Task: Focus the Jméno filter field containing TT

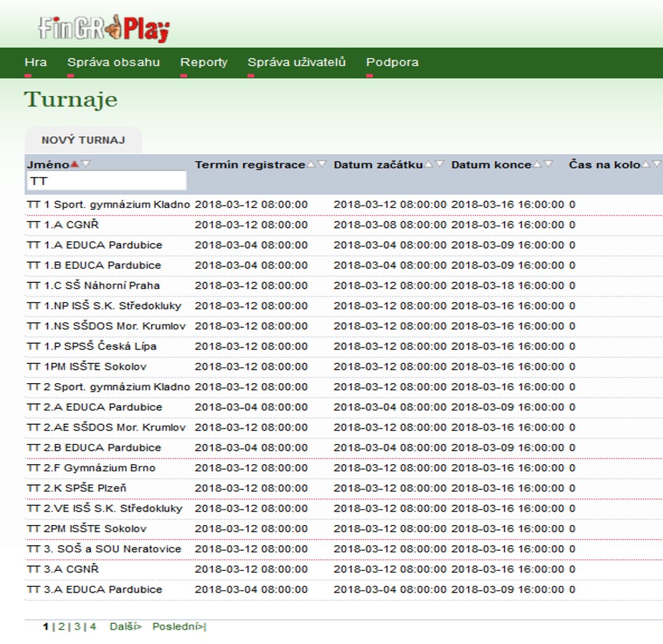Action: tap(107, 181)
